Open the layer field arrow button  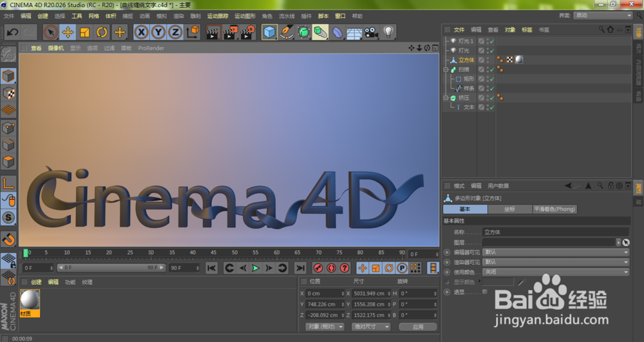tap(618, 242)
